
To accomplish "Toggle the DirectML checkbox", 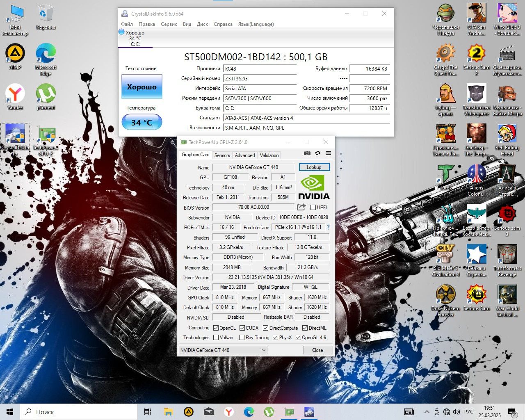I will click(305, 328).
